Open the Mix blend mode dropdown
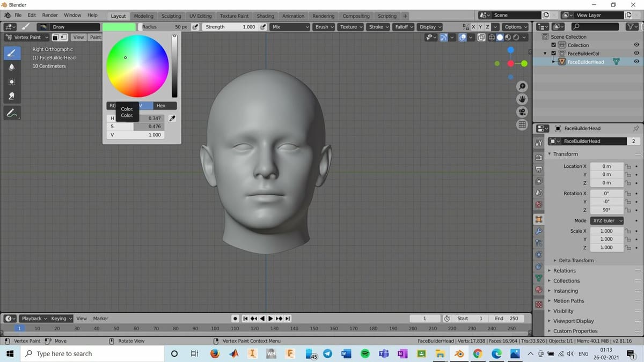The height and width of the screenshot is (362, 644). point(290,27)
